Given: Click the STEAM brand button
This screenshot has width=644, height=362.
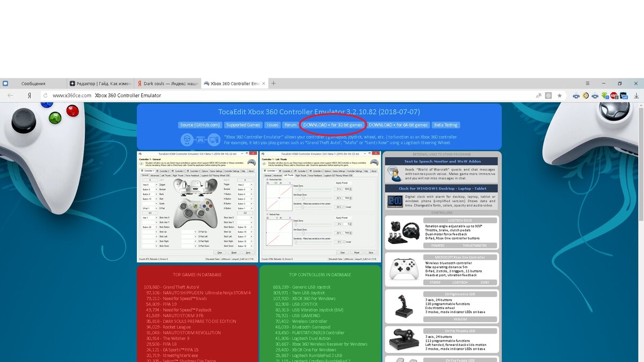Looking at the screenshot, I should coord(435,282).
